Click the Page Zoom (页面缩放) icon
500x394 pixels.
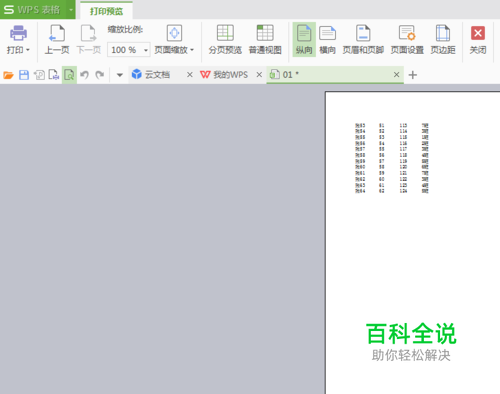pyautogui.click(x=174, y=33)
